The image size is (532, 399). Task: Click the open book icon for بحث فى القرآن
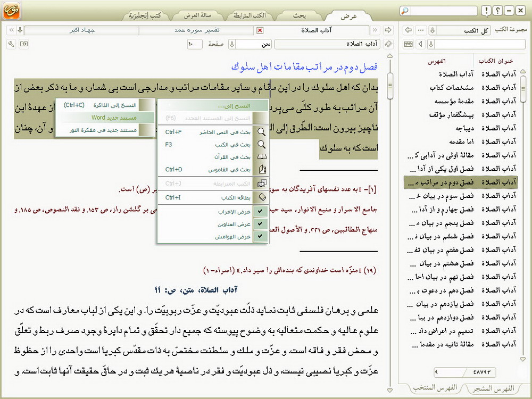[x=262, y=157]
